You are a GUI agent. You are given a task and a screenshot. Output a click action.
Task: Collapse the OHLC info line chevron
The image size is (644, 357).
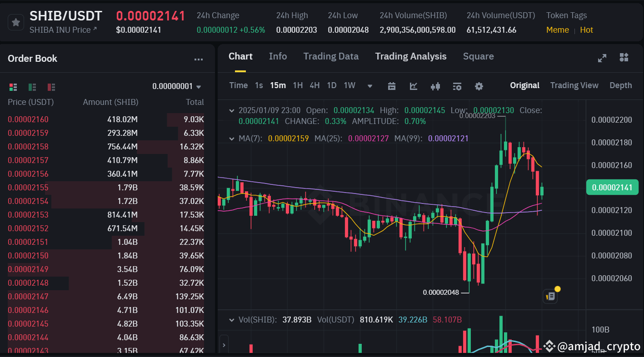tap(232, 110)
